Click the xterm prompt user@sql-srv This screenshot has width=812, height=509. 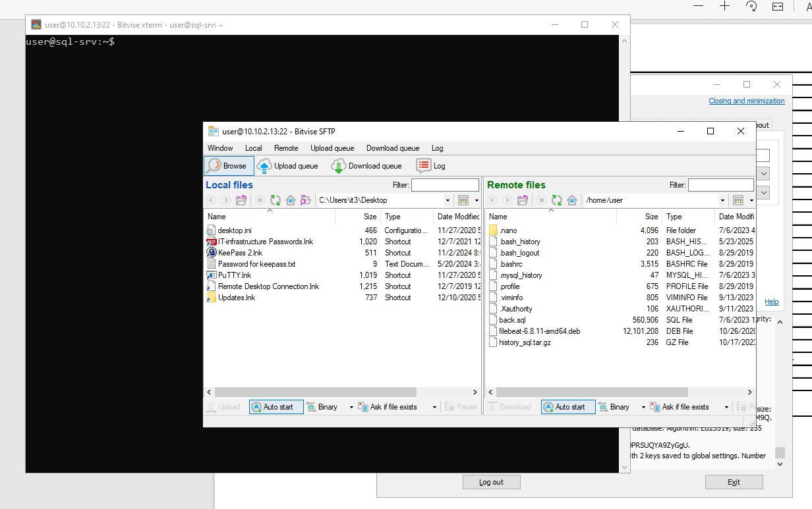pos(70,41)
